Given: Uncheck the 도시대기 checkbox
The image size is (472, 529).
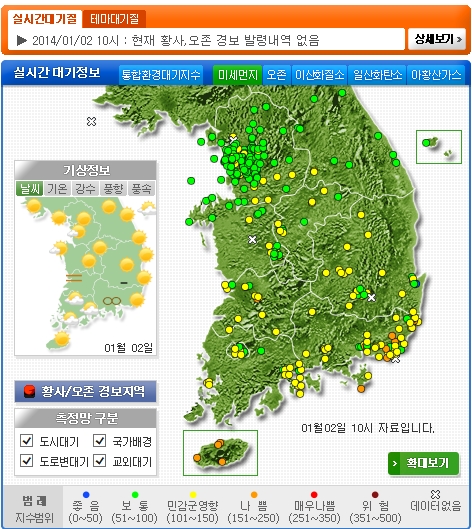Looking at the screenshot, I should coord(26,441).
